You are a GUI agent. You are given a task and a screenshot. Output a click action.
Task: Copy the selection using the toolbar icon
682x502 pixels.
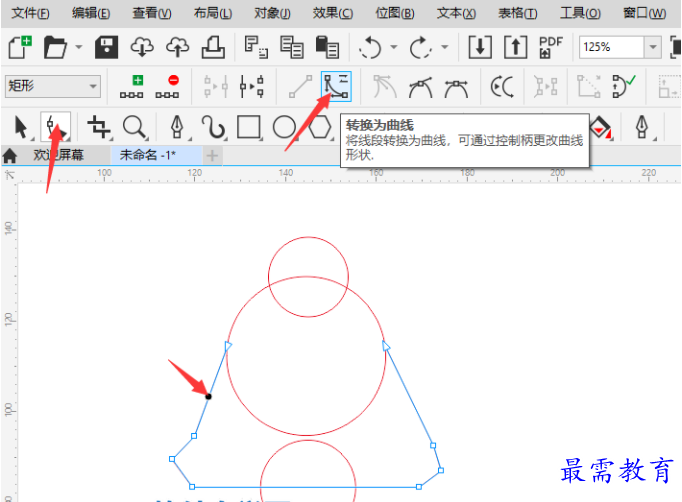[x=291, y=47]
